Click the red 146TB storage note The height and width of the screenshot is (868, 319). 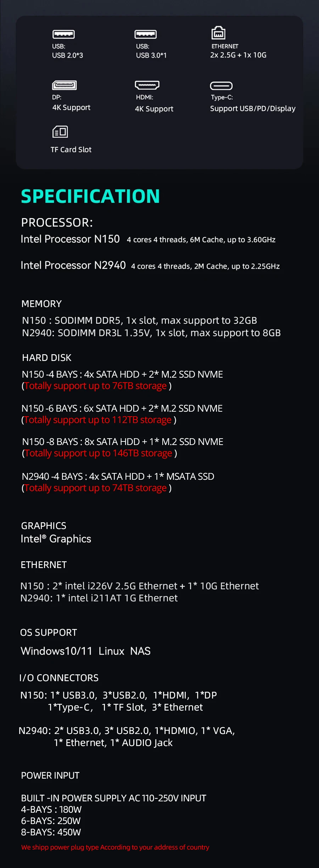[99, 453]
